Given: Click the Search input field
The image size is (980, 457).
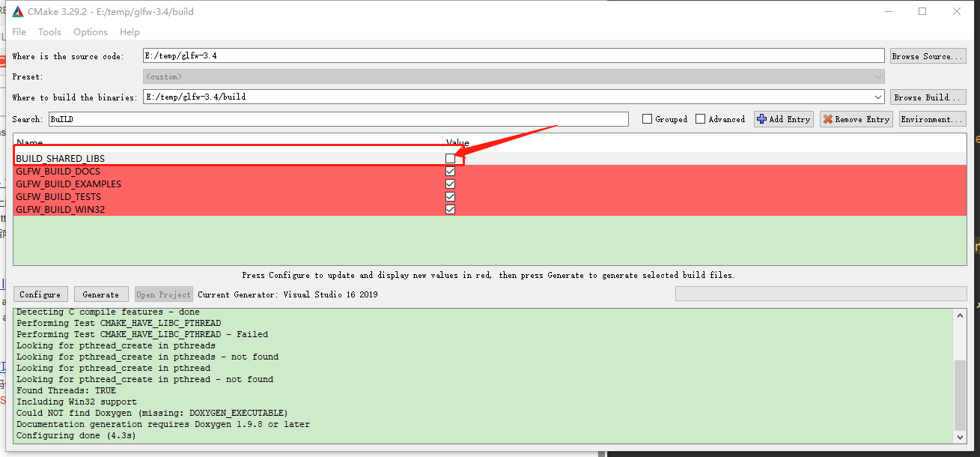Looking at the screenshot, I should (x=338, y=119).
